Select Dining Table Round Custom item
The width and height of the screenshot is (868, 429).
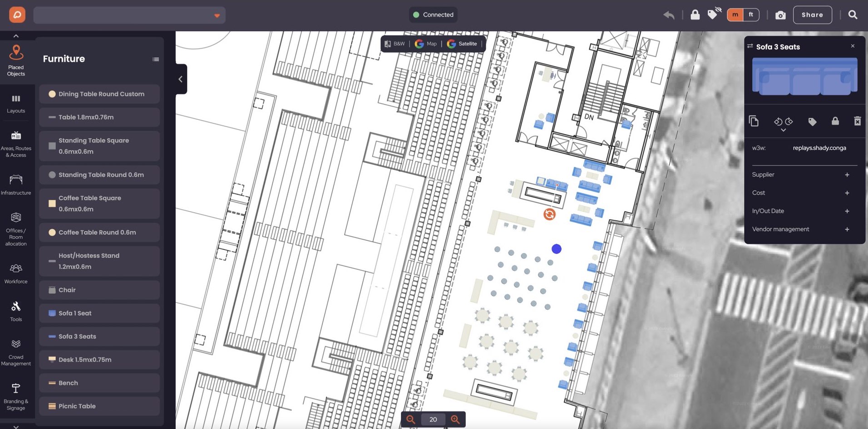99,94
